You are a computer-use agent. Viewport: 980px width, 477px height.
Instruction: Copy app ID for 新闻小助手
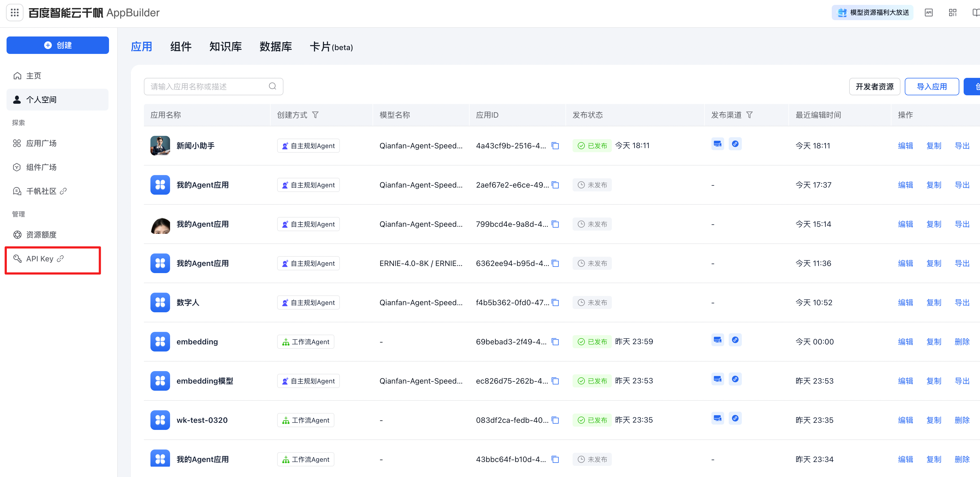[x=555, y=146]
